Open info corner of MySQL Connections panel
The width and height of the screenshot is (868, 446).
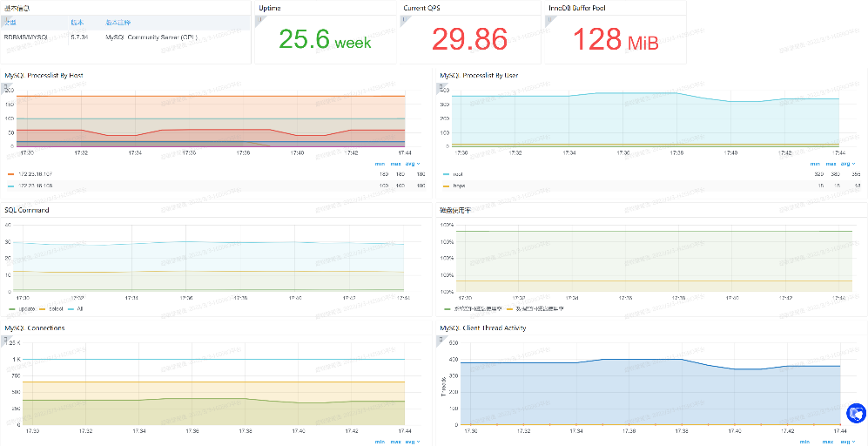5,341
